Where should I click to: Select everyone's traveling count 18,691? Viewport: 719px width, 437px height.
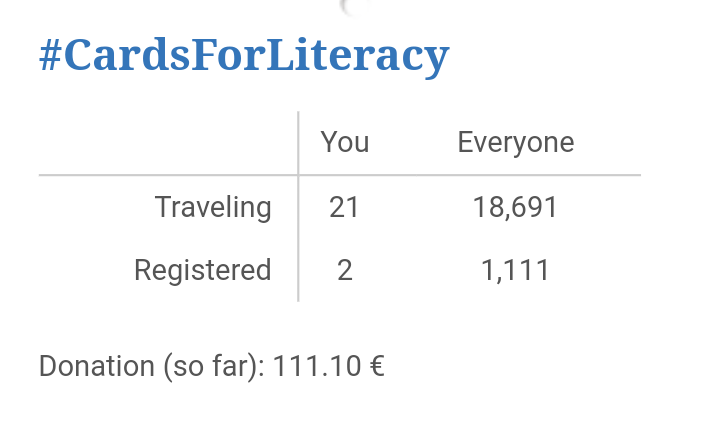point(515,208)
